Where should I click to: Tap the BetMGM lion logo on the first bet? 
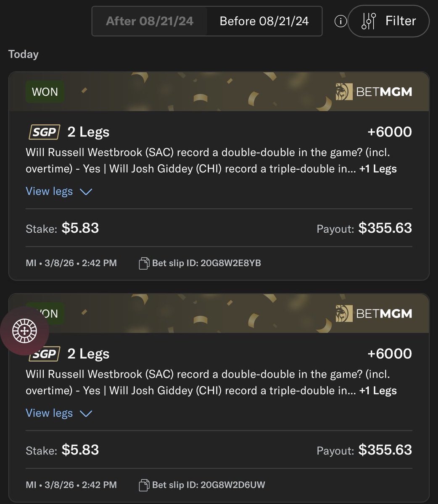pos(343,92)
